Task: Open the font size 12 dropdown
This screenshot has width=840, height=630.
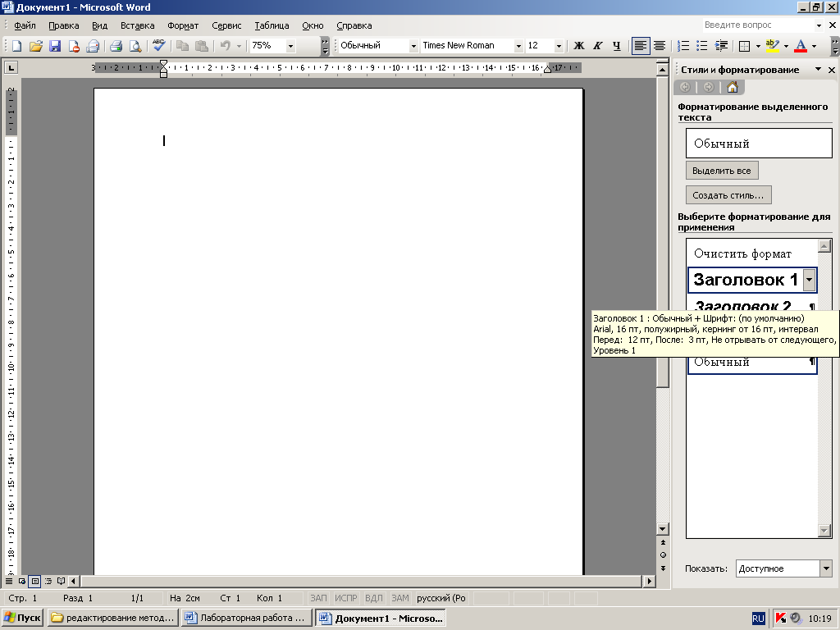Action: [x=559, y=46]
